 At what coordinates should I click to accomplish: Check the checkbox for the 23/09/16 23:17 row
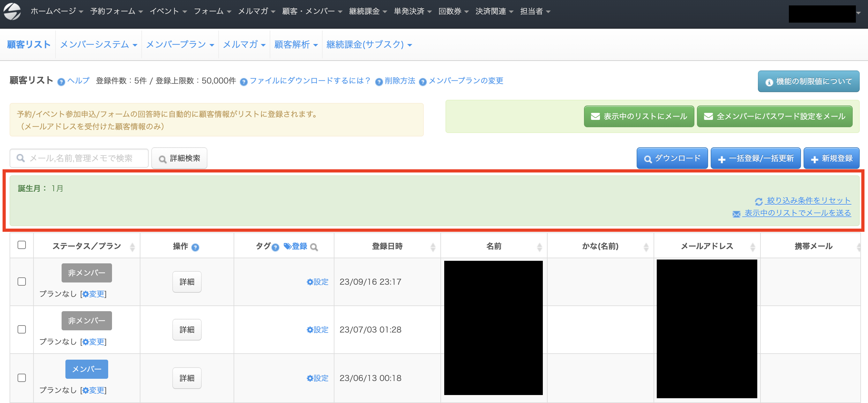tap(22, 282)
